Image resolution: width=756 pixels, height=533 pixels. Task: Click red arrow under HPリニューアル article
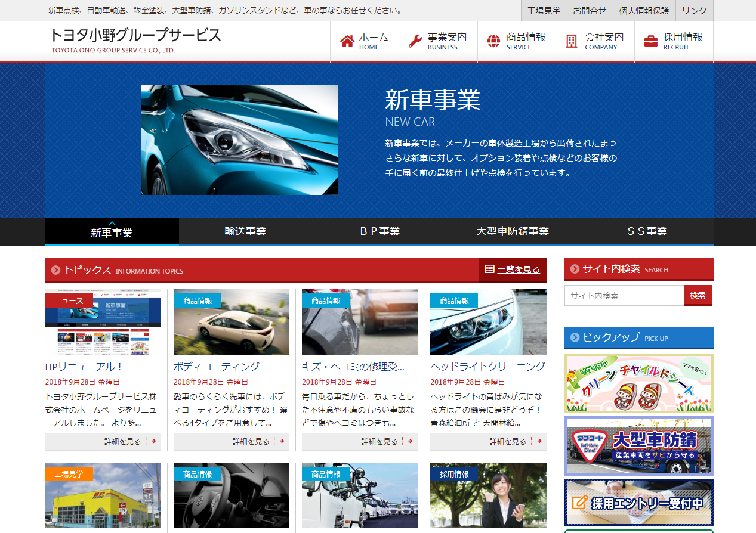tap(153, 441)
